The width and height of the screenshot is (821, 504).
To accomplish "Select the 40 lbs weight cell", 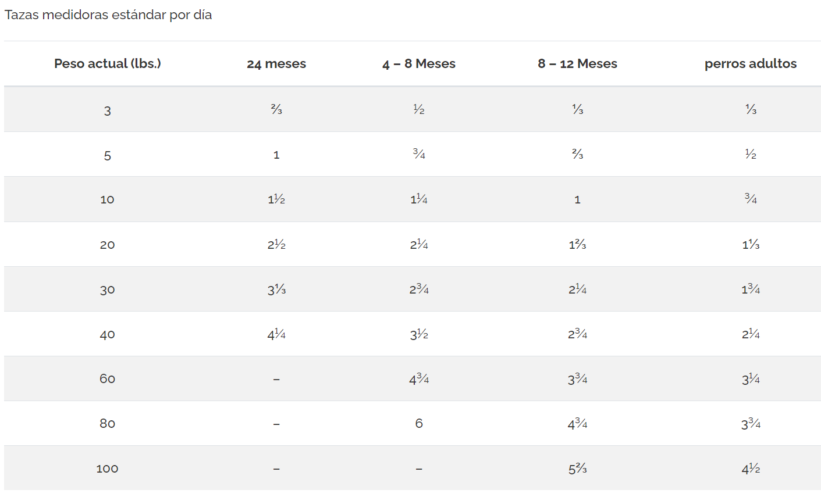I will point(108,334).
